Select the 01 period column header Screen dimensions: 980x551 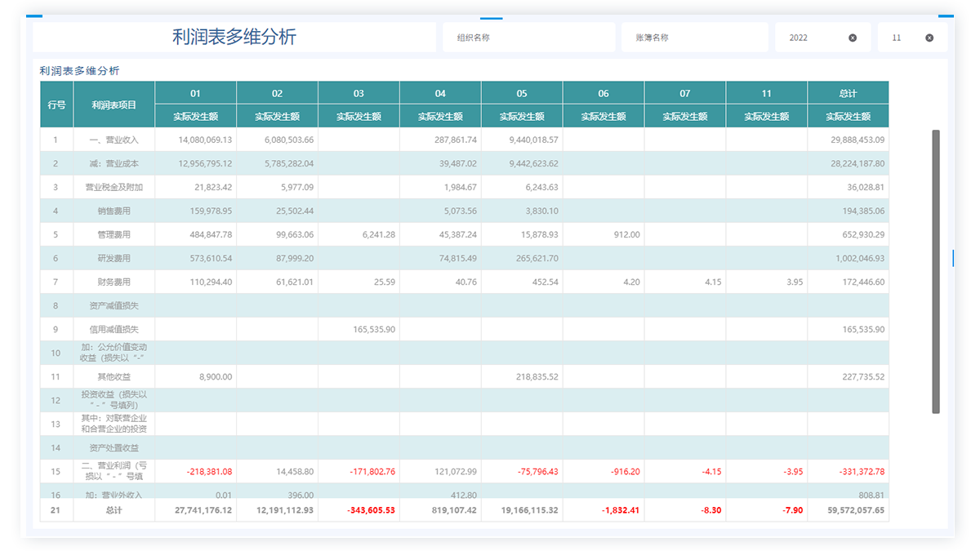pyautogui.click(x=195, y=93)
